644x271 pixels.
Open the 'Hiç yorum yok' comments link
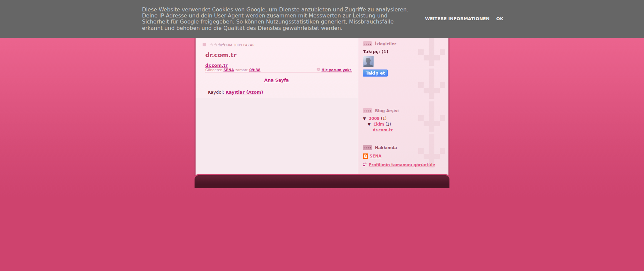(336, 70)
